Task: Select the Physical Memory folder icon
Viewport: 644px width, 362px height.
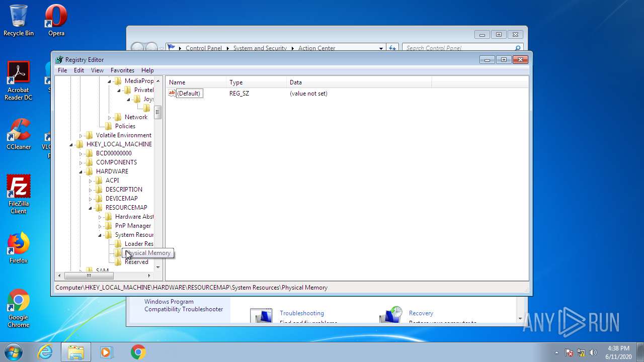Action: (118, 253)
